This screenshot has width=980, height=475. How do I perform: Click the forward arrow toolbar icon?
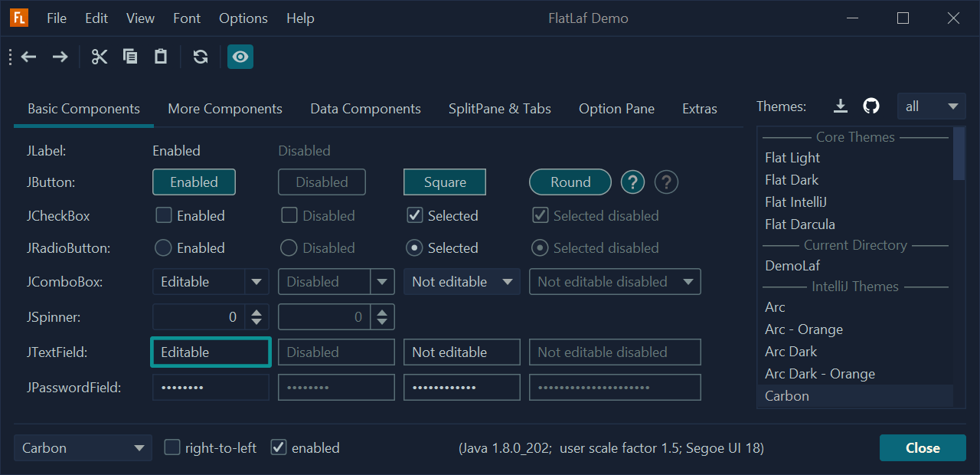pos(60,57)
